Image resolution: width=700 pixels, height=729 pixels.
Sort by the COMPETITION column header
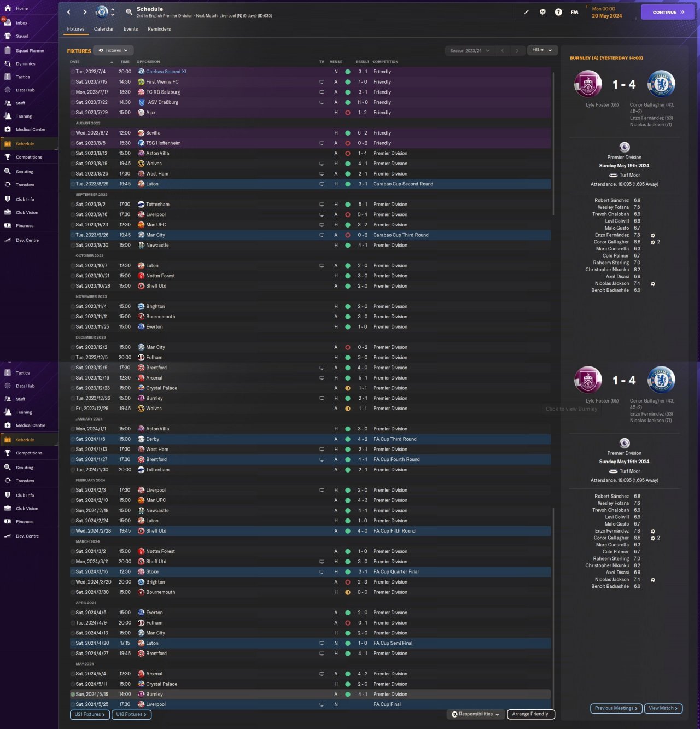click(386, 62)
